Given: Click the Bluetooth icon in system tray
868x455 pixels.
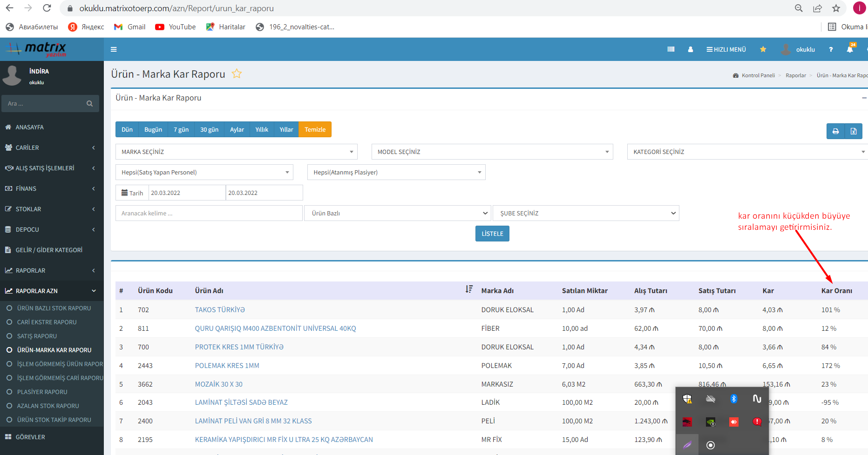Looking at the screenshot, I should pyautogui.click(x=733, y=399).
